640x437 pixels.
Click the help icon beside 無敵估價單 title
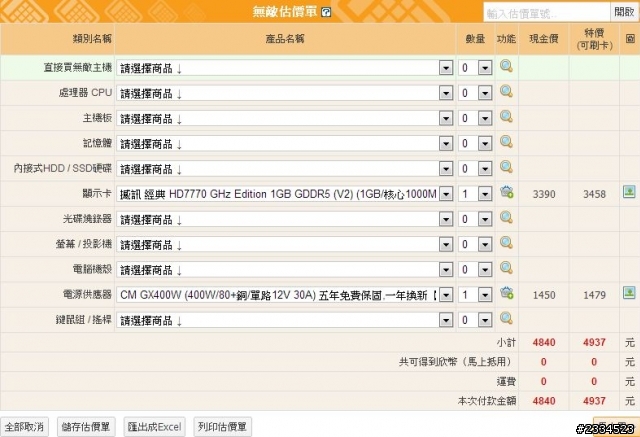pos(326,12)
